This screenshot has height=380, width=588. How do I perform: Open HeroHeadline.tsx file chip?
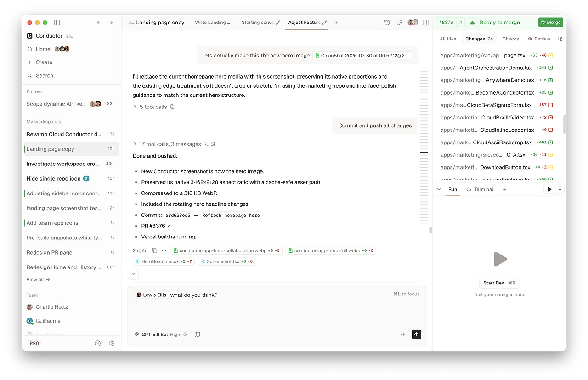pos(164,261)
